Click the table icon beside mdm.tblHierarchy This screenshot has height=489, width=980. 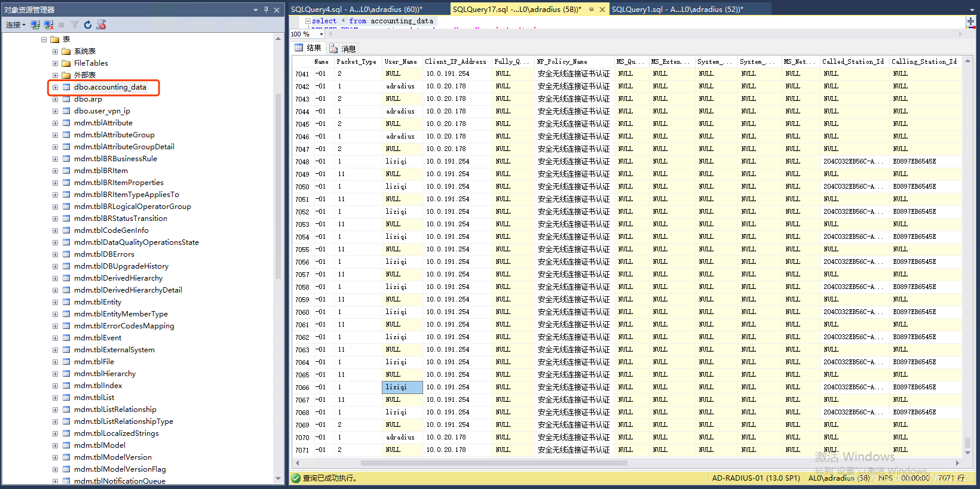pyautogui.click(x=66, y=374)
